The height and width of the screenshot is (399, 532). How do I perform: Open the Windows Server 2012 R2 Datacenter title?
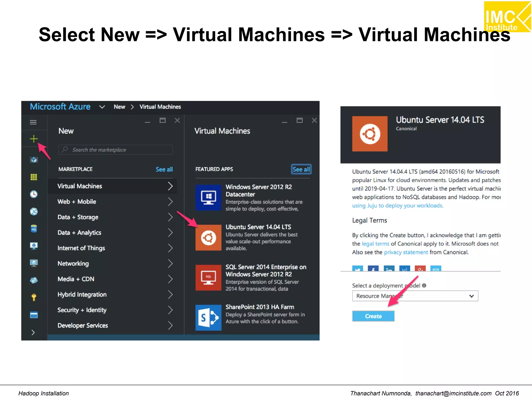[x=259, y=191]
